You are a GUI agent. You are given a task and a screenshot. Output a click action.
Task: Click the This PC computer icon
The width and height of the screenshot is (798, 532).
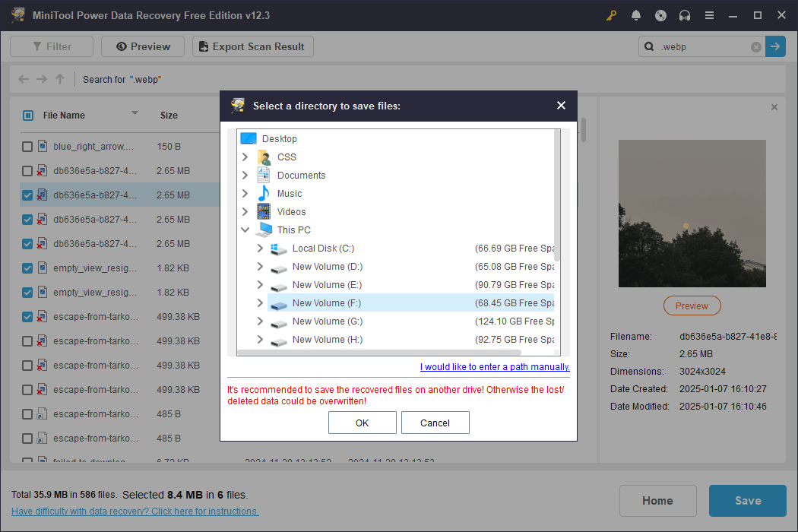coord(264,230)
